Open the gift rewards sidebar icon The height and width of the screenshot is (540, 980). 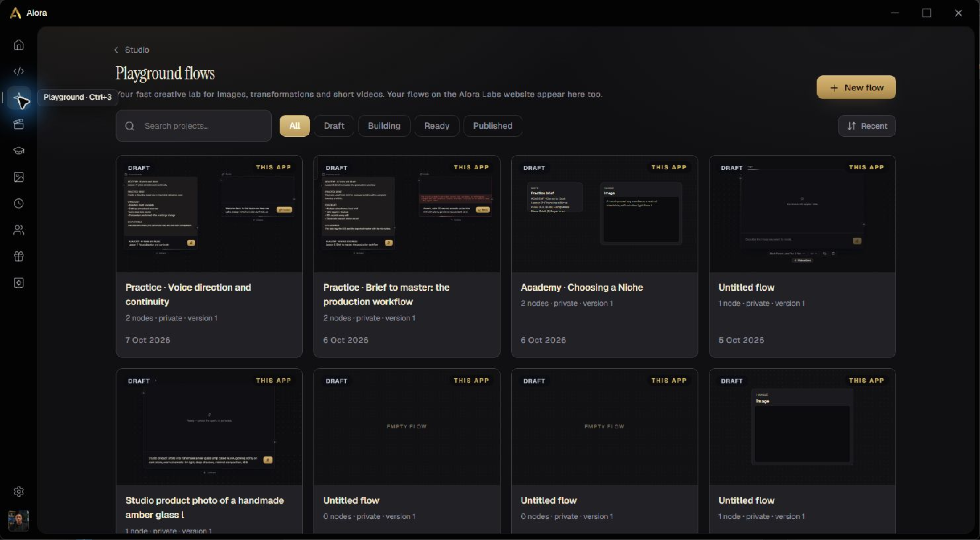19,256
